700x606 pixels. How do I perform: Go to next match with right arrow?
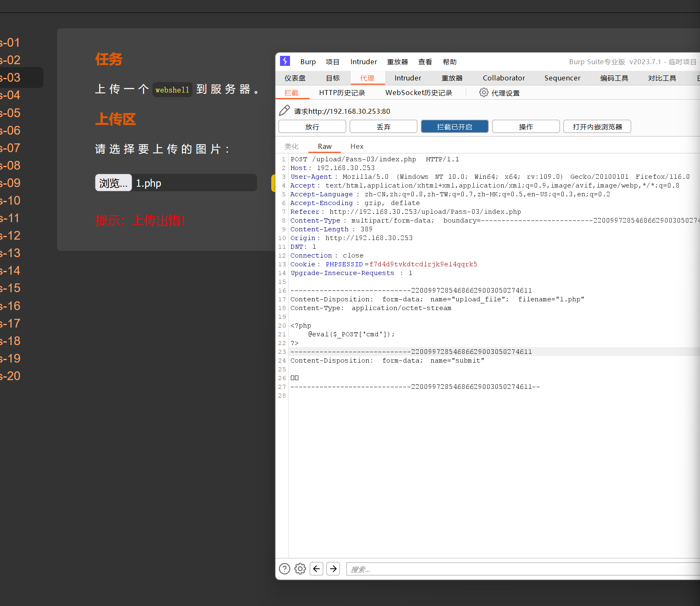tap(333, 568)
